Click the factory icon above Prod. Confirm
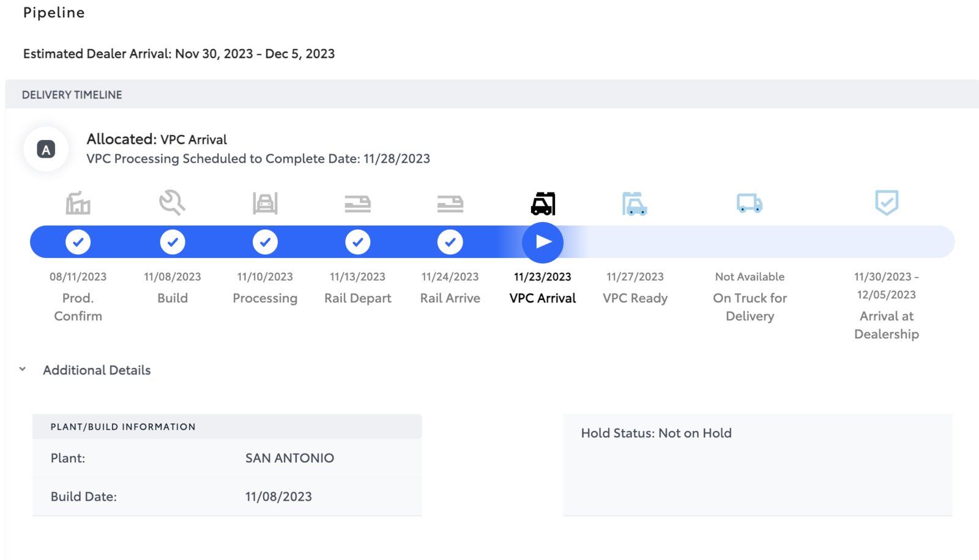This screenshot has width=979, height=560. (x=78, y=203)
